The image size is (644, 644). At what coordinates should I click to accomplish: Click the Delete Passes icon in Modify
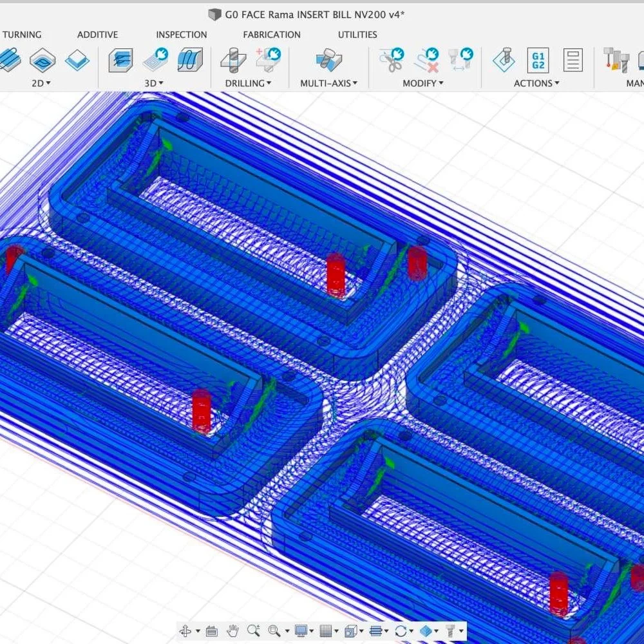click(x=427, y=60)
